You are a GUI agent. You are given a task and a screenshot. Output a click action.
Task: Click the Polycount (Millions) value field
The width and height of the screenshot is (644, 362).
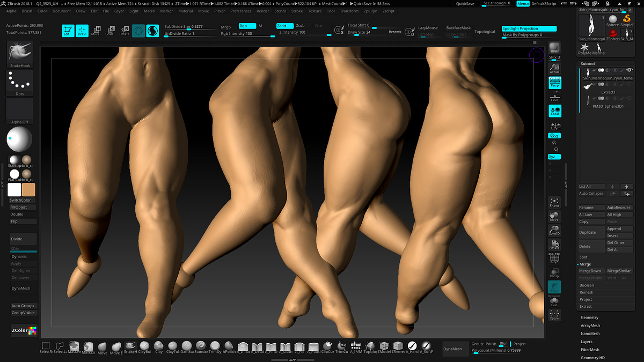coord(497,351)
